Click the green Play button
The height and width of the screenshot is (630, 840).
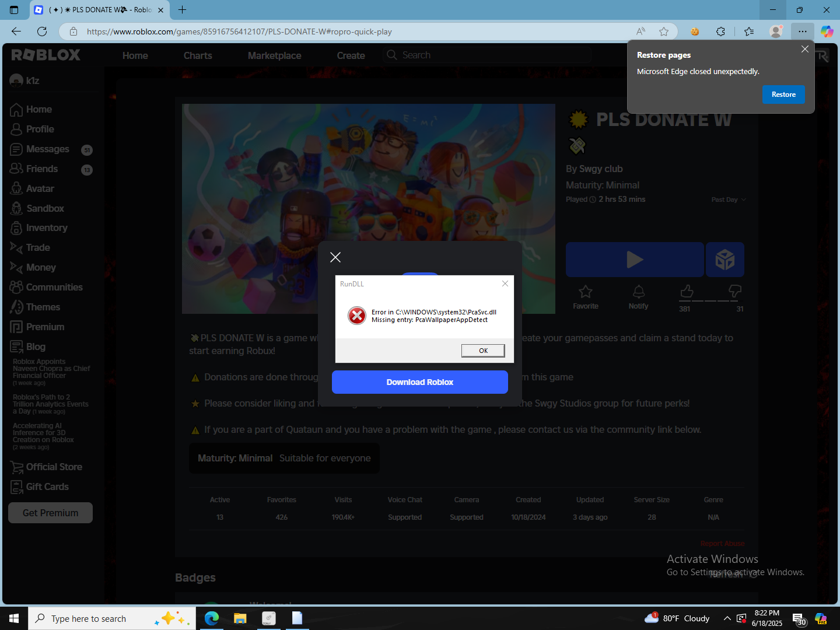click(x=635, y=260)
